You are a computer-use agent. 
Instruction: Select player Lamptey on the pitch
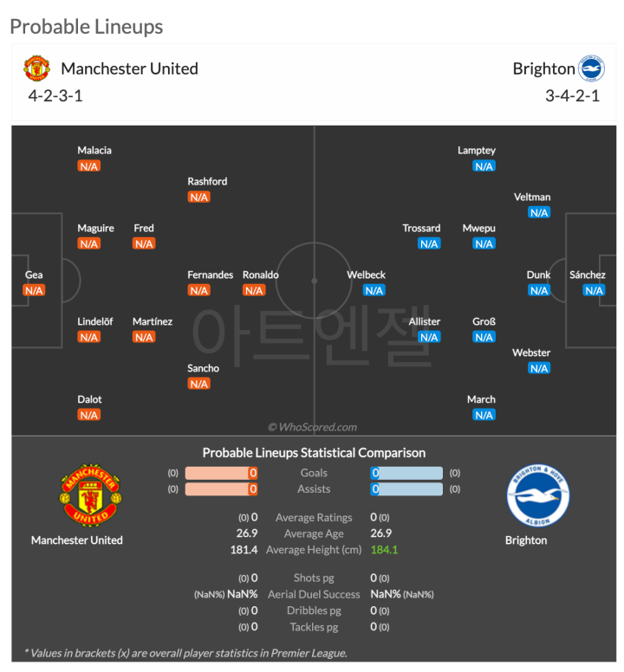coord(477,151)
